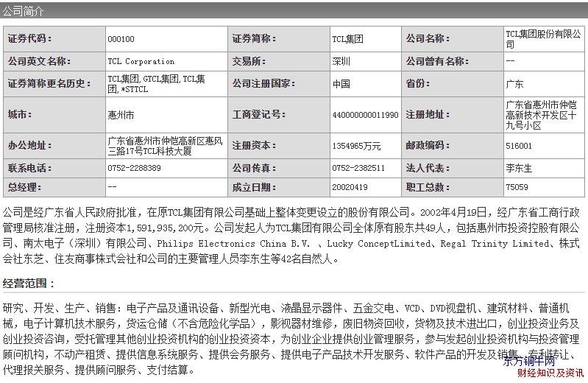Click the 财经知识及资讯 footer text
588x383 pixels.
(x=550, y=373)
